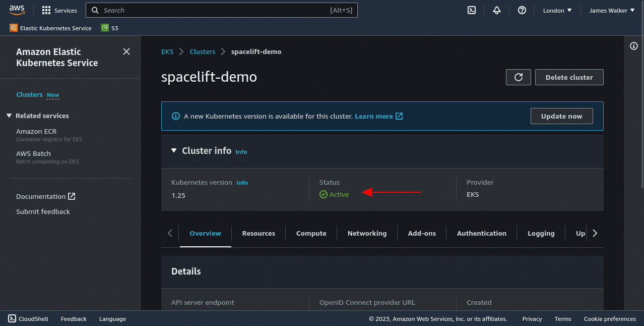Screen dimensions: 644x326
Task: Click the Update now button
Action: [x=562, y=116]
